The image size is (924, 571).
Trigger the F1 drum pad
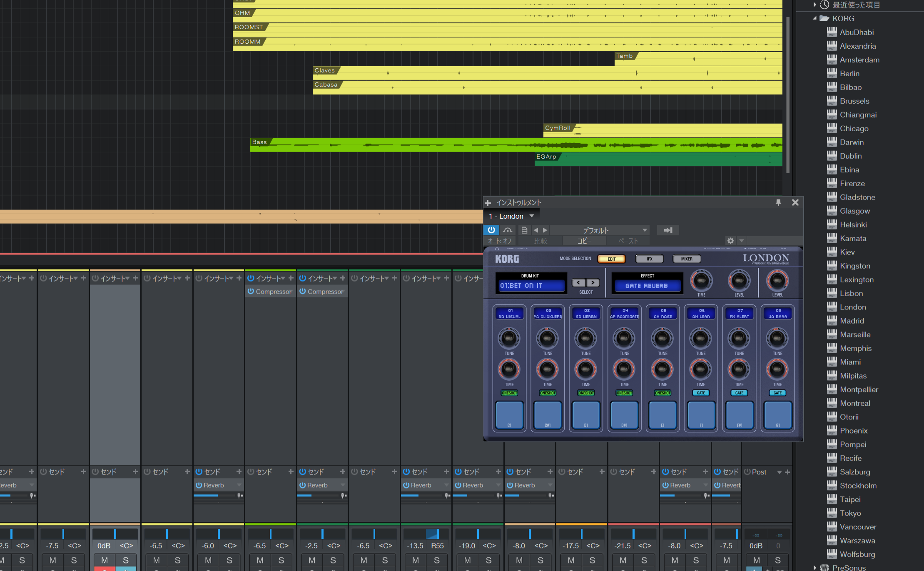[701, 415]
